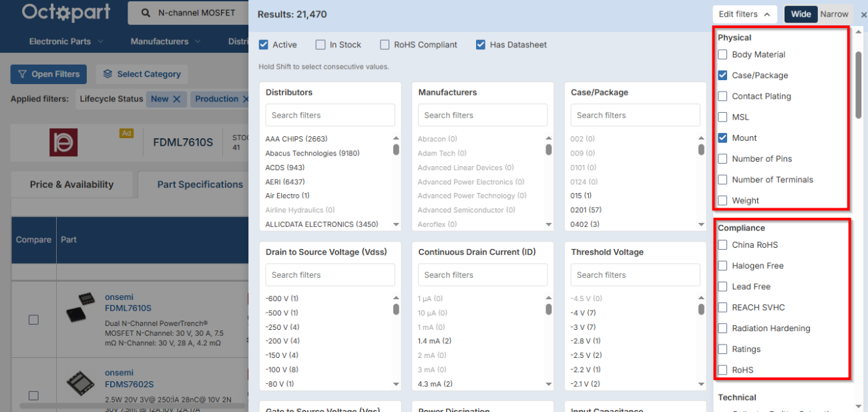Click the Distributors list scroll-down arrow
Image resolution: width=868 pixels, height=412 pixels.
(396, 224)
